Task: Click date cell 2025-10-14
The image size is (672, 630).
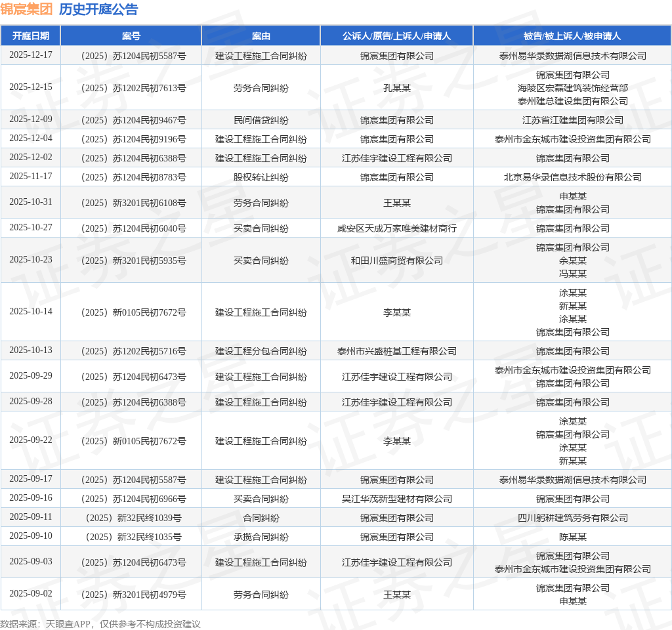Action: click(x=31, y=312)
